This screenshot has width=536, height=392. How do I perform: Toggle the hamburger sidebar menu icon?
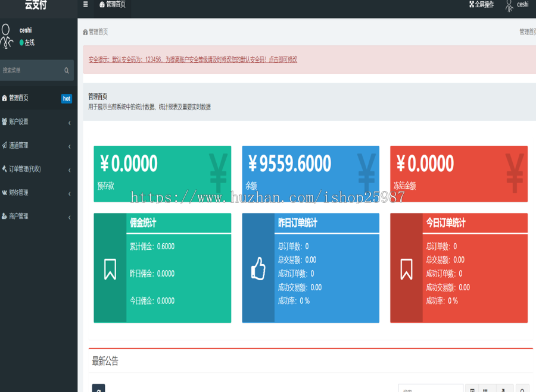pos(85,5)
